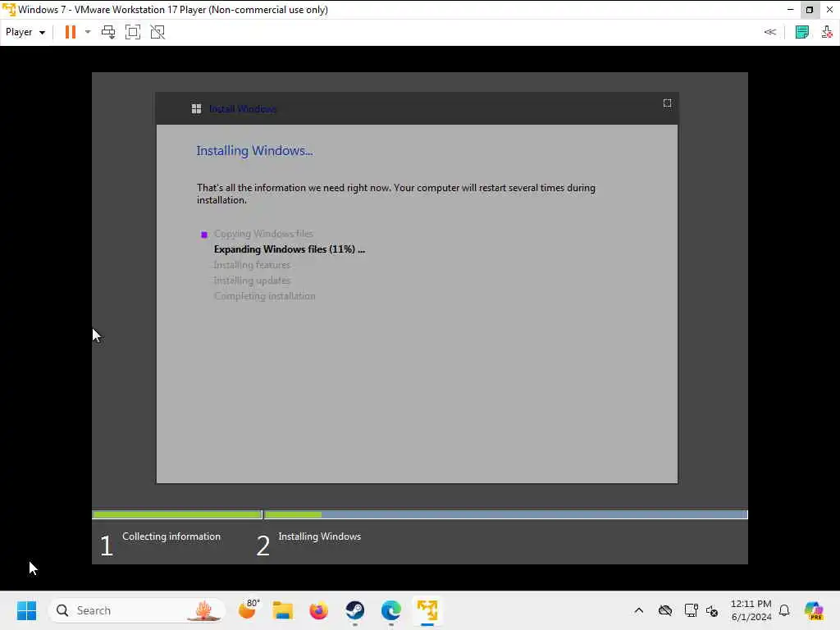The width and height of the screenshot is (840, 630).
Task: Open the clock showing 12:11 PM
Action: [751, 610]
